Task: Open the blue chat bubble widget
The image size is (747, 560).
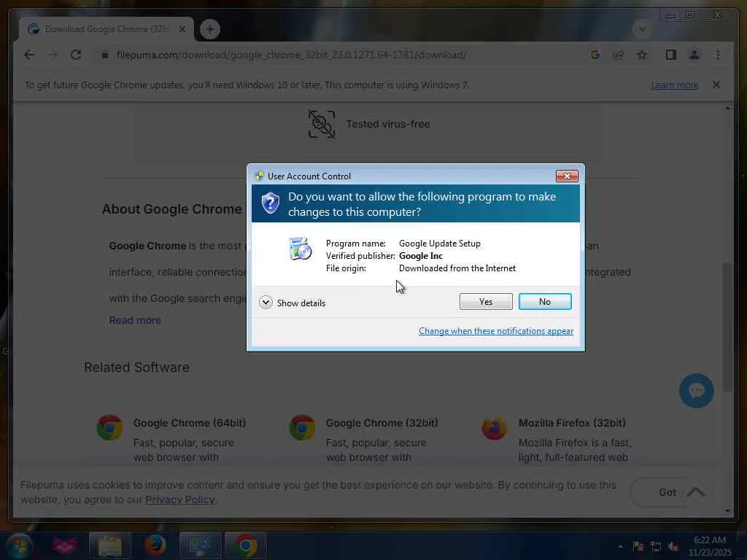Action: (x=696, y=391)
